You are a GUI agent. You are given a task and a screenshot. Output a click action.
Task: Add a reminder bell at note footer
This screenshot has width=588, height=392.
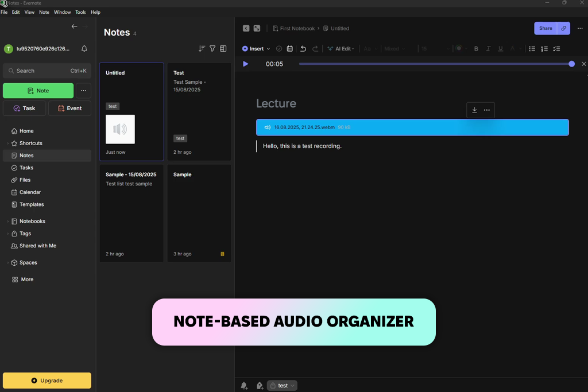(244, 385)
